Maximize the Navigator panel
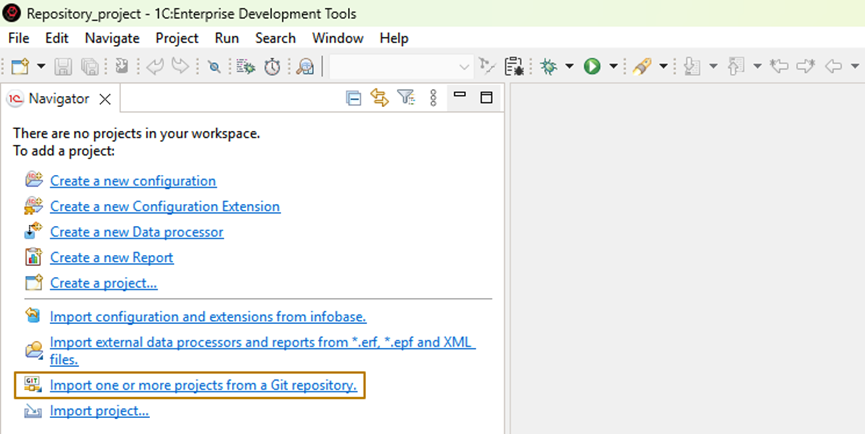The width and height of the screenshot is (865, 434). [487, 98]
